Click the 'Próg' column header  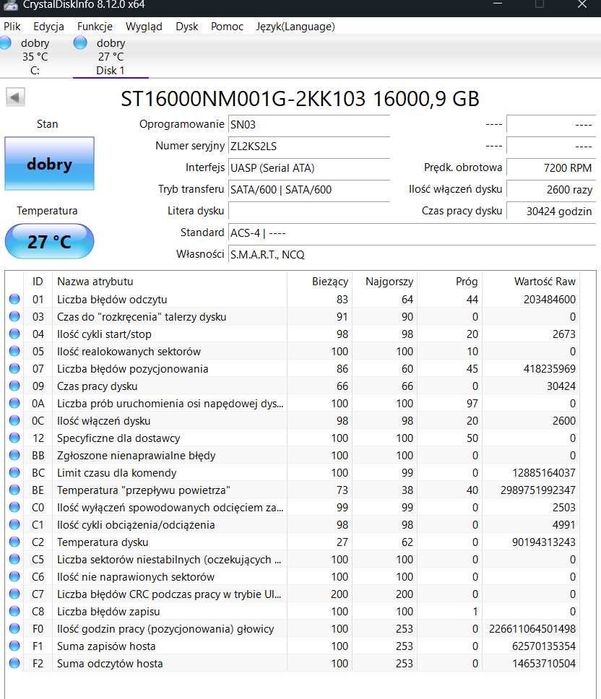tap(466, 281)
